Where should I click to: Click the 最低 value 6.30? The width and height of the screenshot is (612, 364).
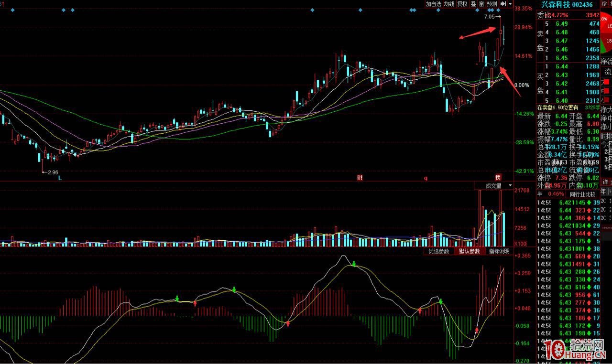pos(592,132)
